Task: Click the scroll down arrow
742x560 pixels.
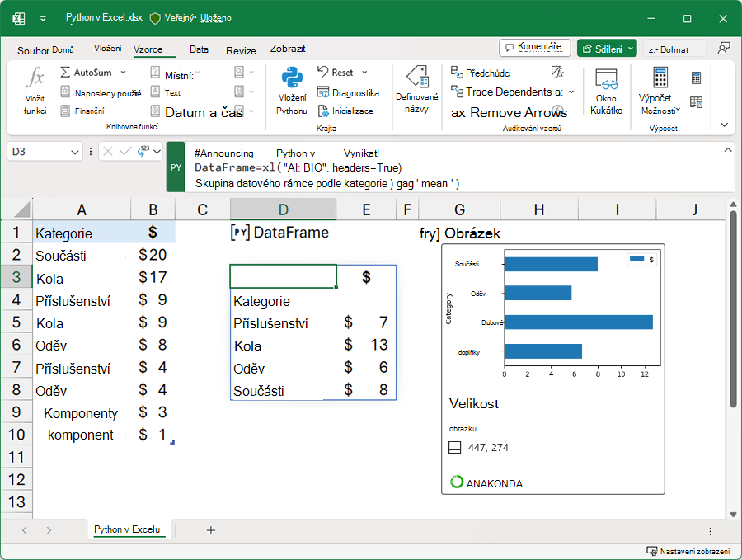Action: point(733,515)
